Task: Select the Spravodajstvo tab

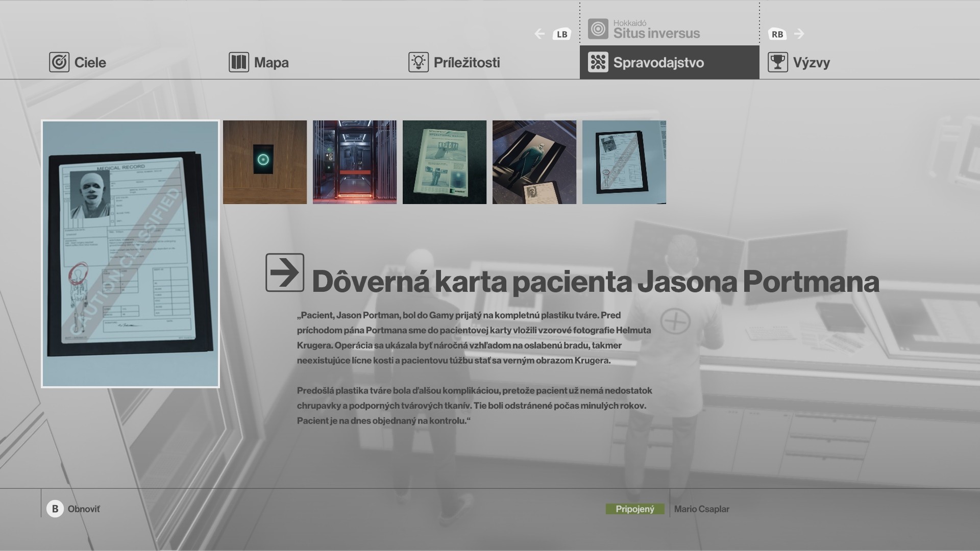Action: tap(670, 62)
